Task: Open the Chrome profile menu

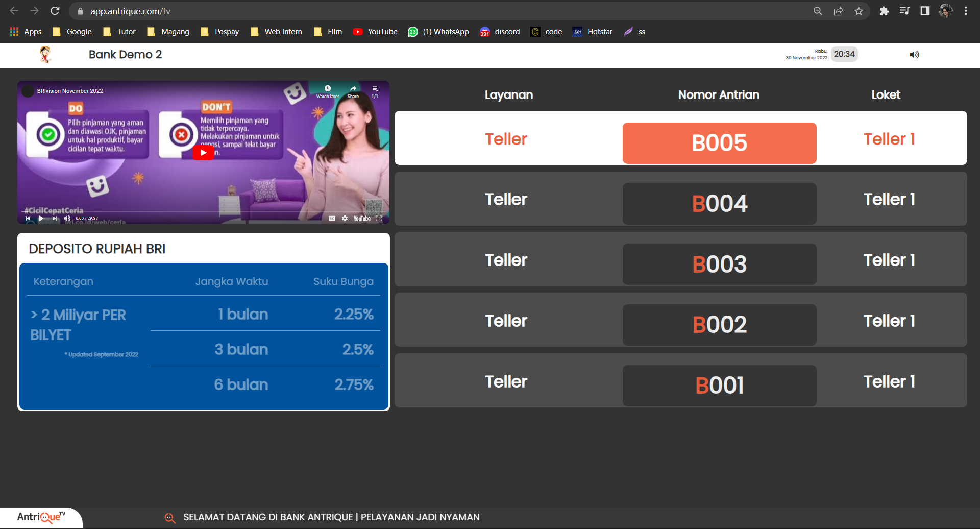Action: pyautogui.click(x=946, y=11)
